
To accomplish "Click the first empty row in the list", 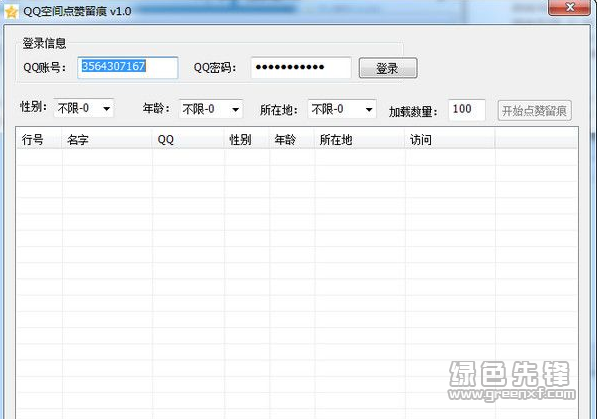I will (x=297, y=157).
